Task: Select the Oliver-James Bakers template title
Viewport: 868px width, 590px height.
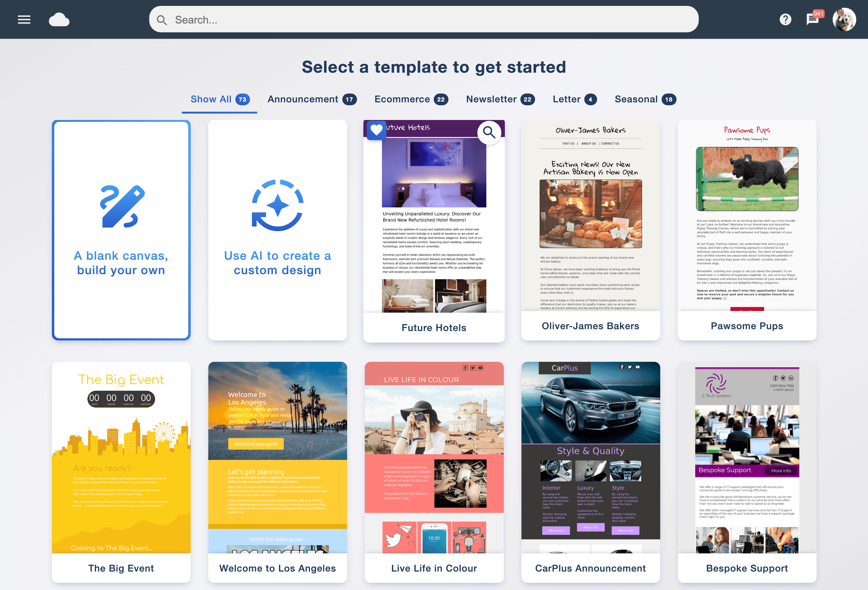Action: 590,326
